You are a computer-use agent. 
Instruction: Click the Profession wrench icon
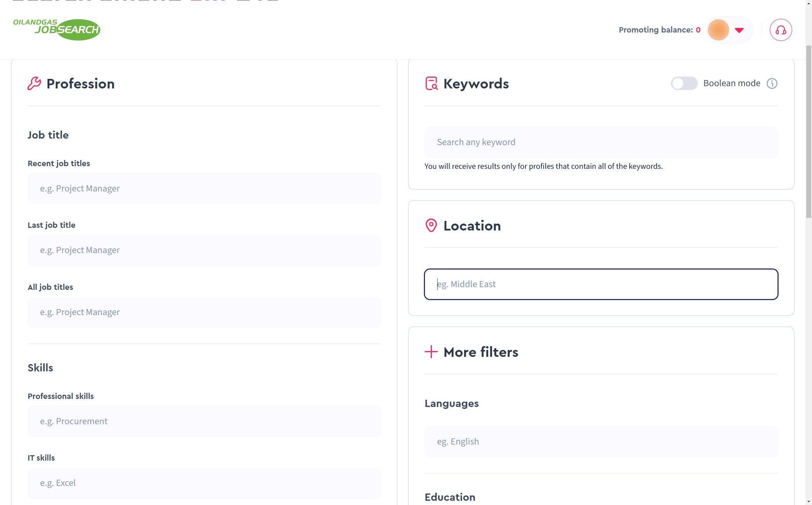pyautogui.click(x=34, y=83)
